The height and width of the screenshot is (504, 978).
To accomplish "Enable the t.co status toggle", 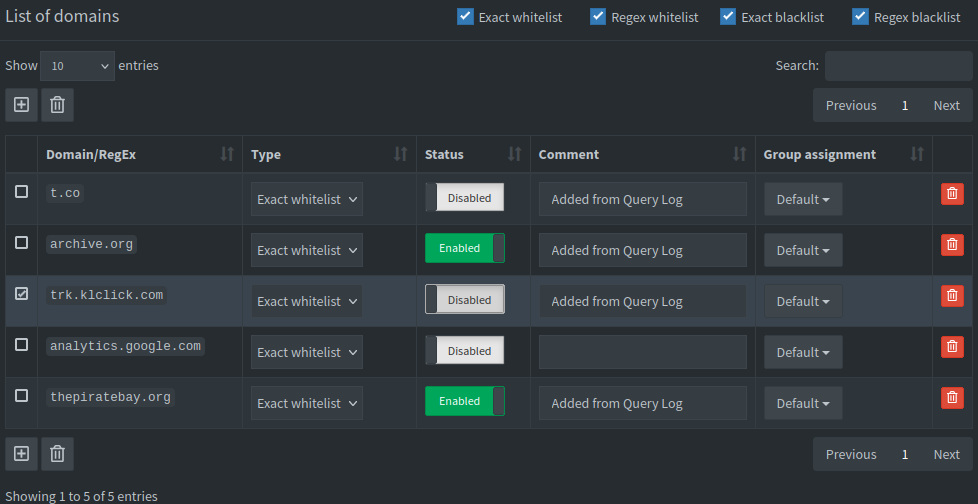I will pyautogui.click(x=465, y=198).
